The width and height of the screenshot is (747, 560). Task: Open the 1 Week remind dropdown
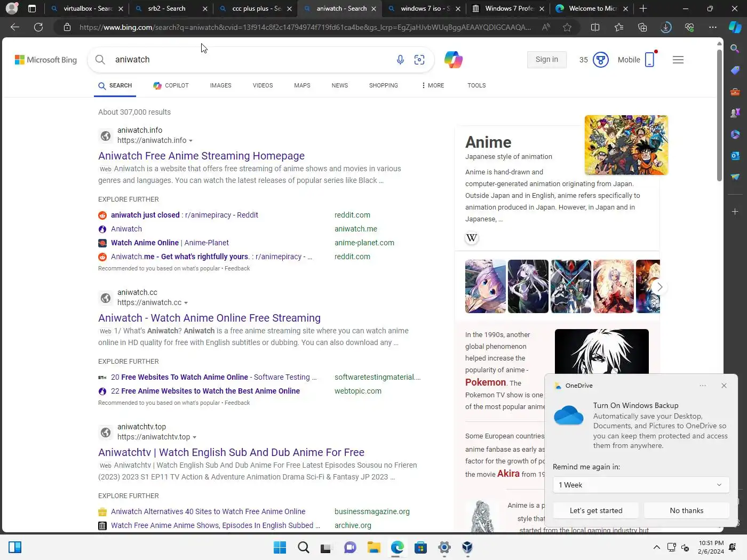[641, 485]
